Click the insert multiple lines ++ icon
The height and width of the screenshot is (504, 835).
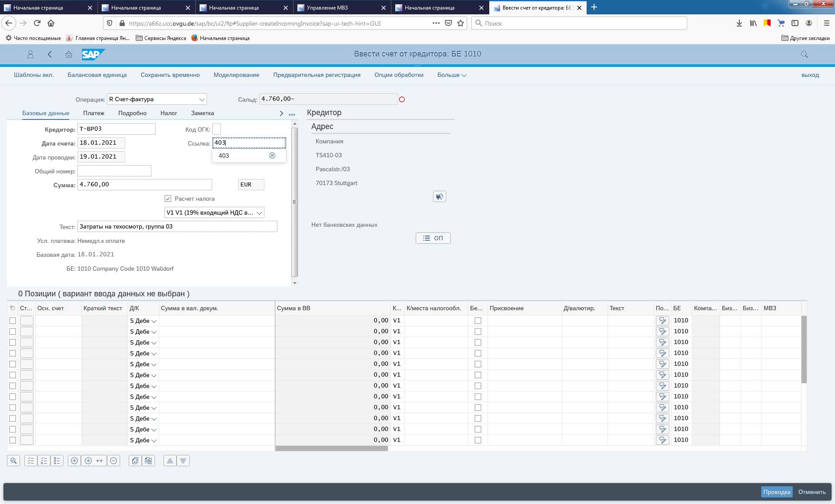coord(94,461)
